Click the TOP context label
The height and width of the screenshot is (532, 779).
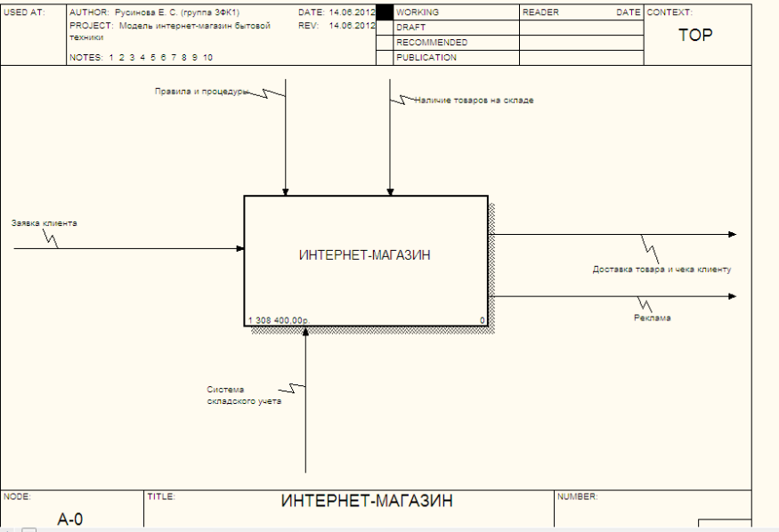tap(695, 36)
